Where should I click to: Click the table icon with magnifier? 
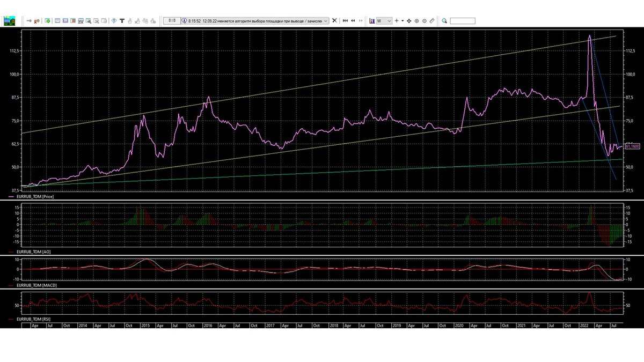point(88,21)
